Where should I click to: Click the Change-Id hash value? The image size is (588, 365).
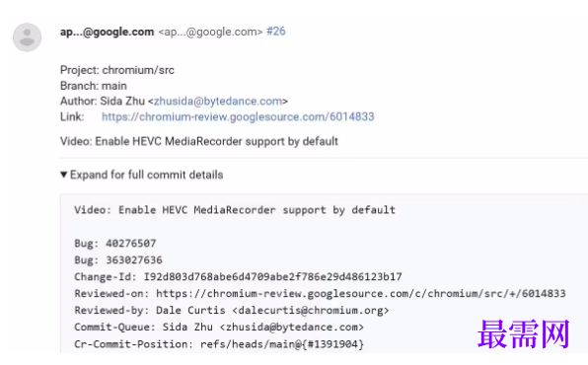pos(273,277)
